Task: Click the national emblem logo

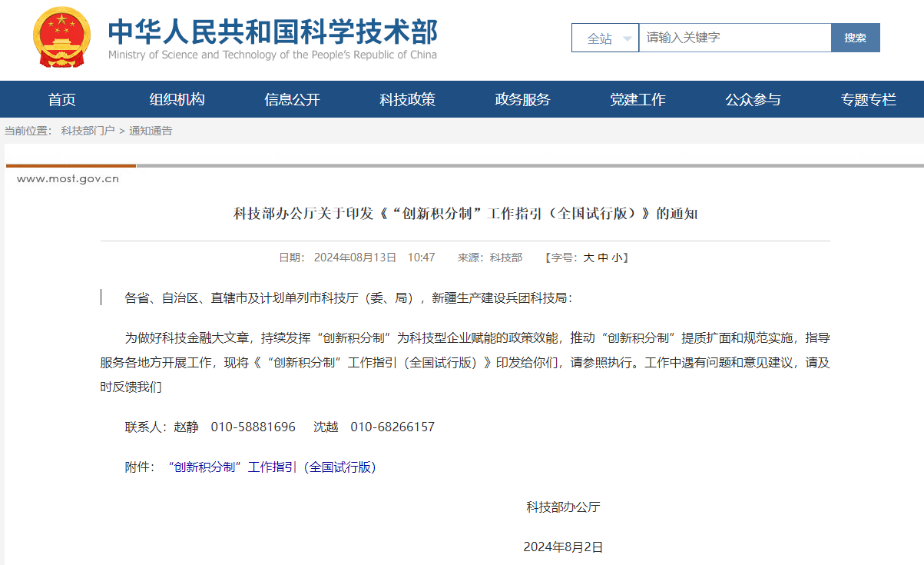Action: (61, 38)
